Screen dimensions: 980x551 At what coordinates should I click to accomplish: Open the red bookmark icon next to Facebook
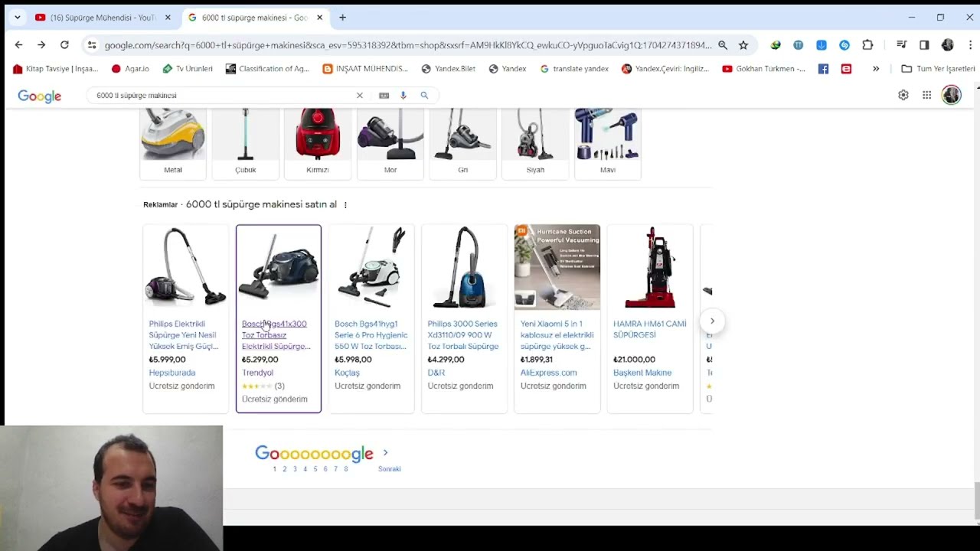point(846,69)
